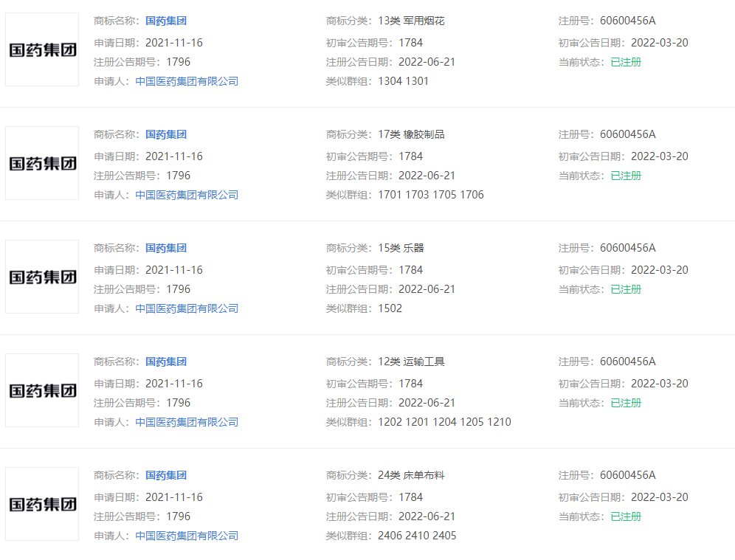Screen dimensions: 735x560
Task: Click similar group value 1502
Action: pyautogui.click(x=390, y=309)
